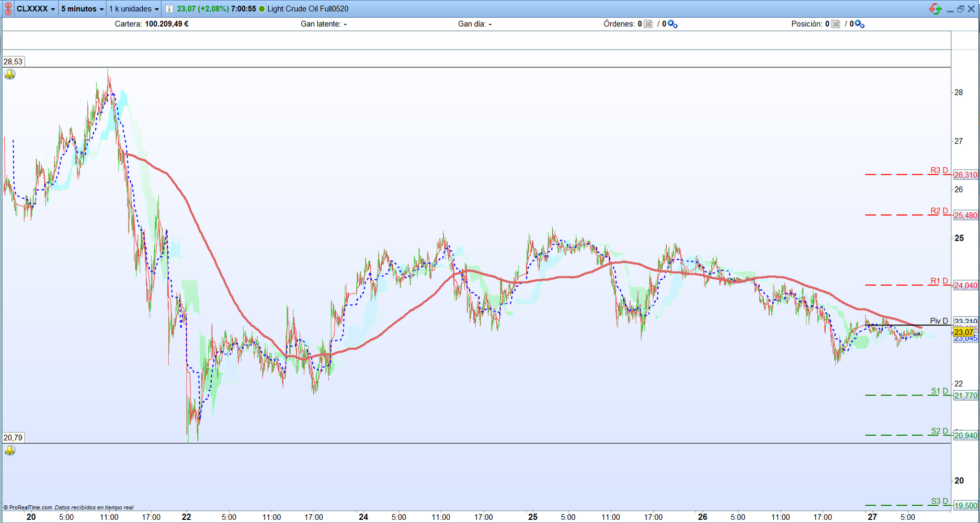Click the day 24 marker on the time axis
This screenshot has width=980, height=523.
coord(363,517)
